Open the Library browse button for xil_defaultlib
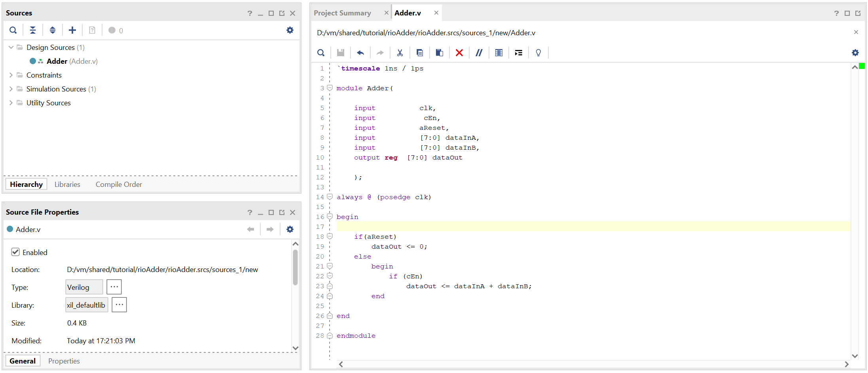Image resolution: width=868 pixels, height=373 pixels. pyautogui.click(x=119, y=304)
